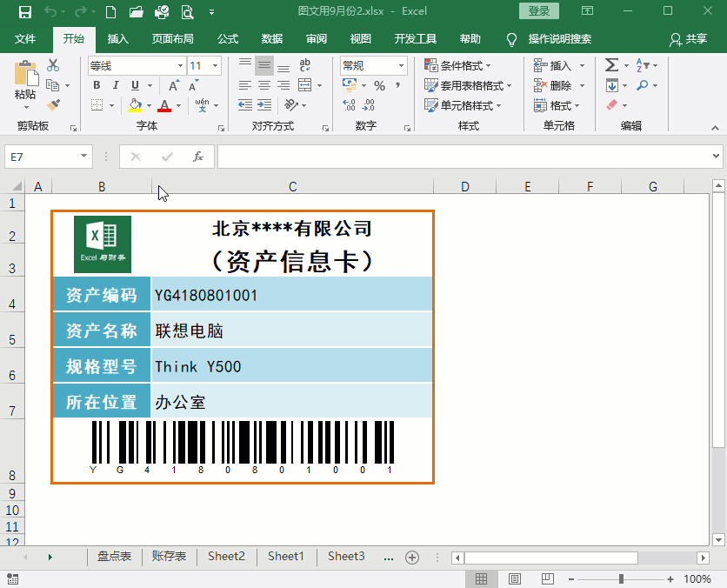
Task: Center text horizontally
Action: (x=264, y=85)
